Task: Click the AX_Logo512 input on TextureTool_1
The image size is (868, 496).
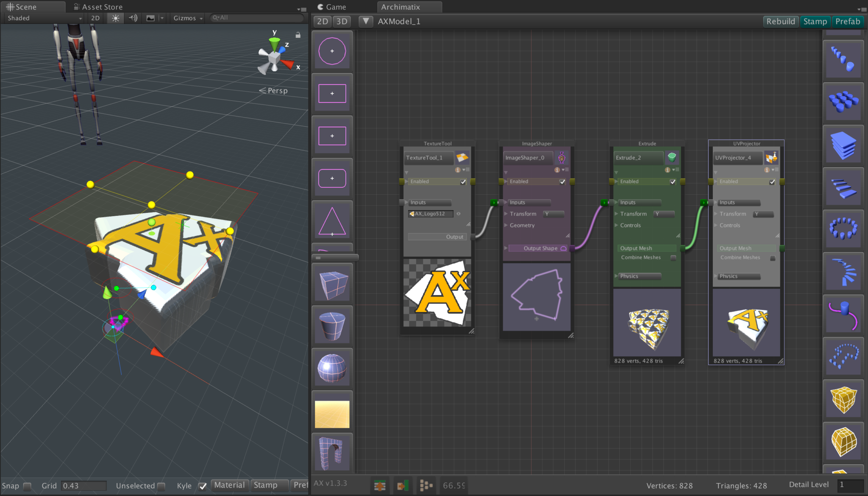Action: pos(431,214)
